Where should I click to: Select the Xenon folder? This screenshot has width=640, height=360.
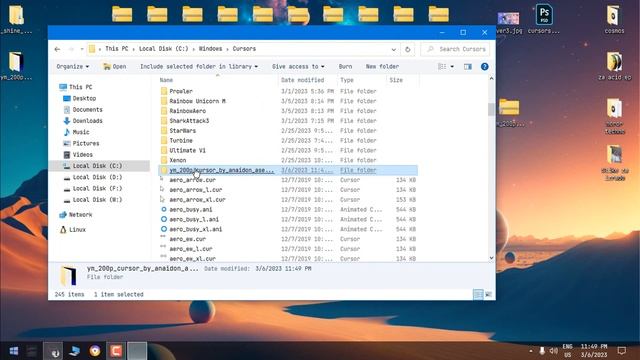coord(178,160)
